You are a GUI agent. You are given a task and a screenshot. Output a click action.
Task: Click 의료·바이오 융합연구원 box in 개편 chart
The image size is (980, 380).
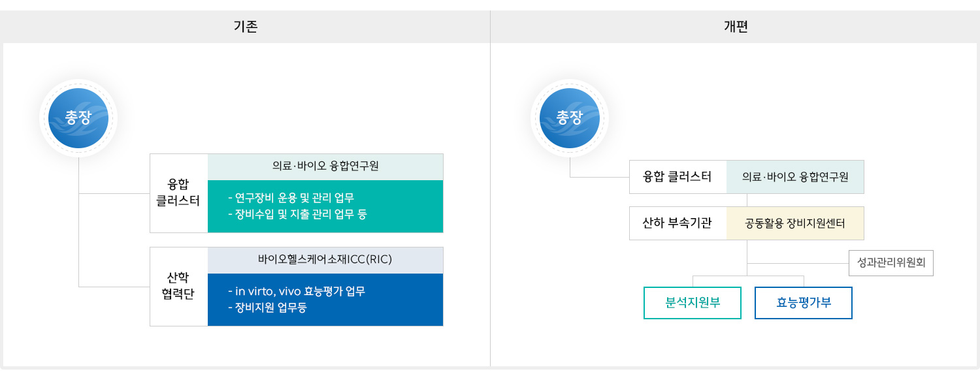tap(795, 177)
